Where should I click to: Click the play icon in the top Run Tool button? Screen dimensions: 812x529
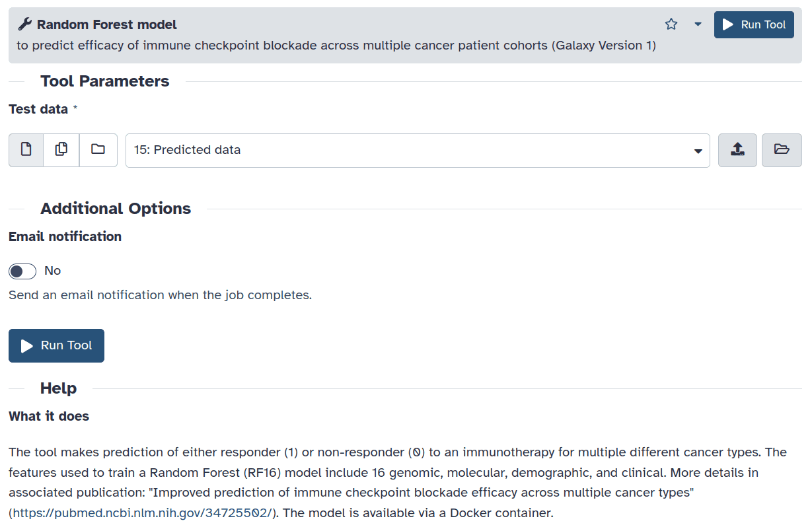point(728,25)
